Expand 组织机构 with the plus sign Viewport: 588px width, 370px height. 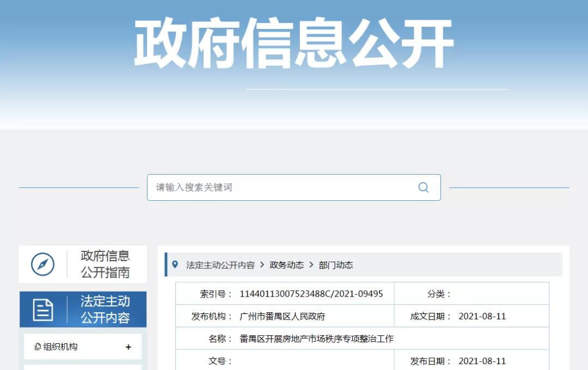tap(128, 347)
